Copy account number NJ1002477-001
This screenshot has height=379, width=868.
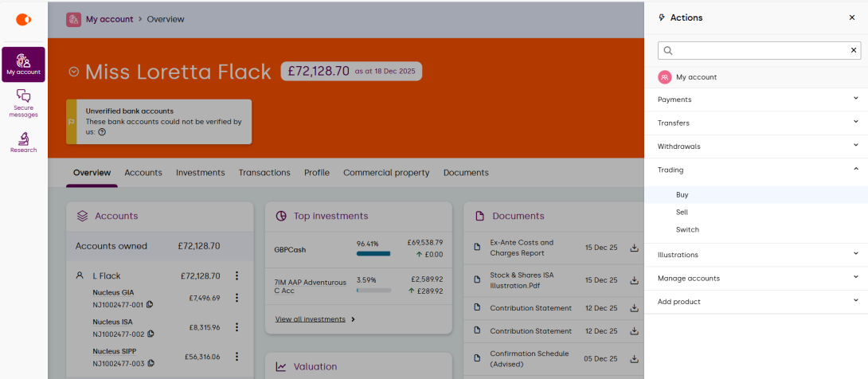point(150,304)
